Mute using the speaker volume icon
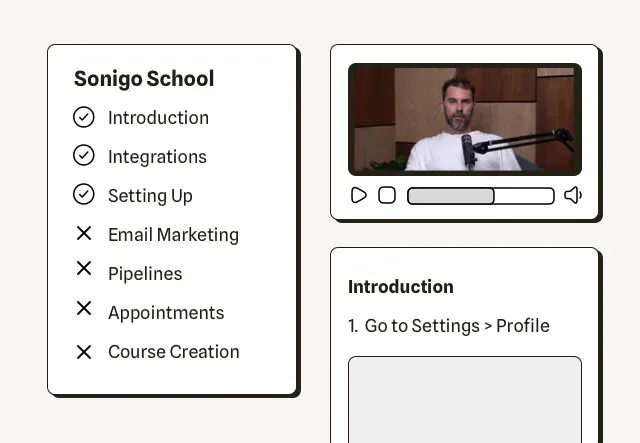Viewport: 640px width, 443px height. tap(573, 195)
